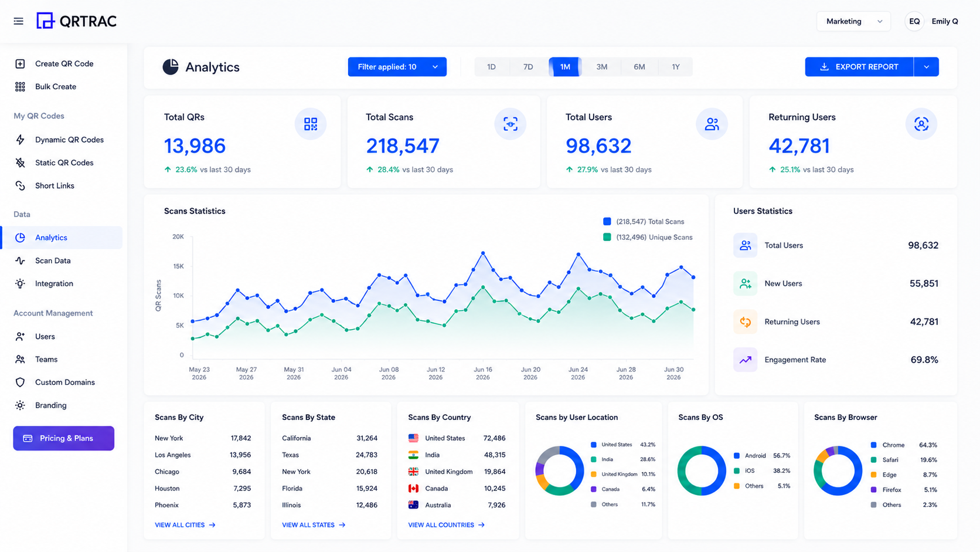The height and width of the screenshot is (552, 980).
Task: Click the Canada flag in Scans By Country
Action: (x=413, y=488)
